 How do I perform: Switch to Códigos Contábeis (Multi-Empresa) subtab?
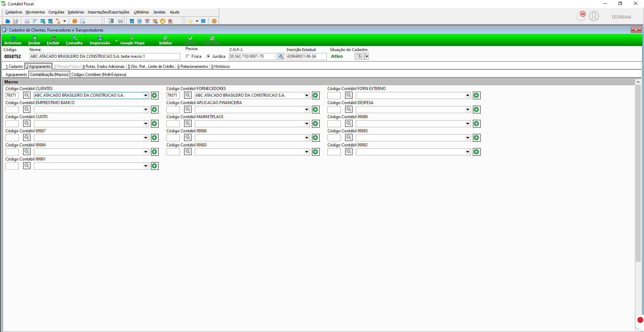click(x=99, y=75)
